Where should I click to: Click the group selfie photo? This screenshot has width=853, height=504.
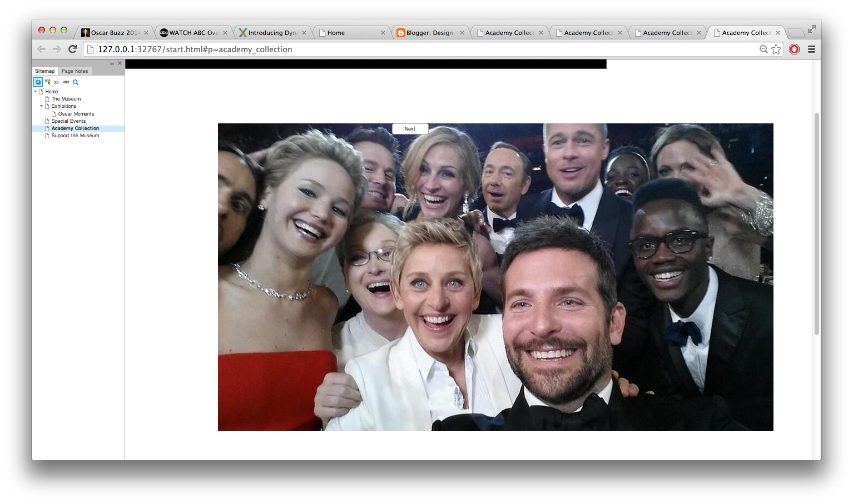point(495,277)
